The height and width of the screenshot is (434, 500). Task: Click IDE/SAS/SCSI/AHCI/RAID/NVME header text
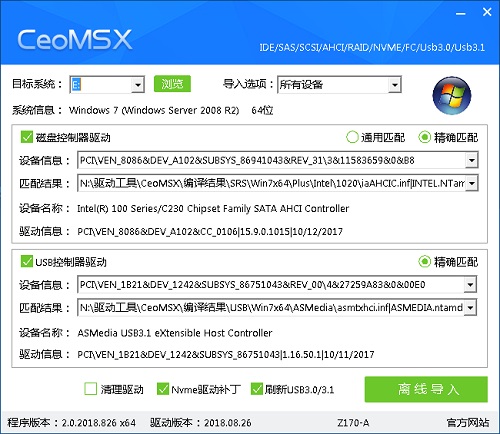(372, 47)
